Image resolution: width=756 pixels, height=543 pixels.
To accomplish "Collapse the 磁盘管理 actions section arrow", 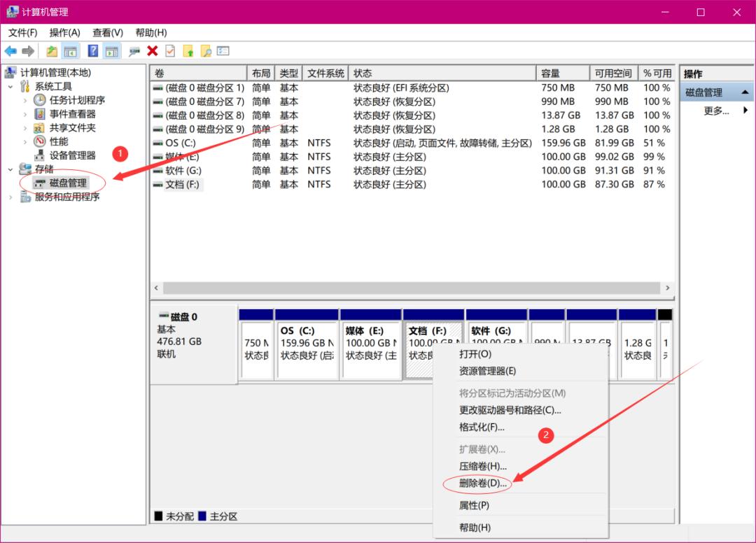I will click(x=744, y=92).
